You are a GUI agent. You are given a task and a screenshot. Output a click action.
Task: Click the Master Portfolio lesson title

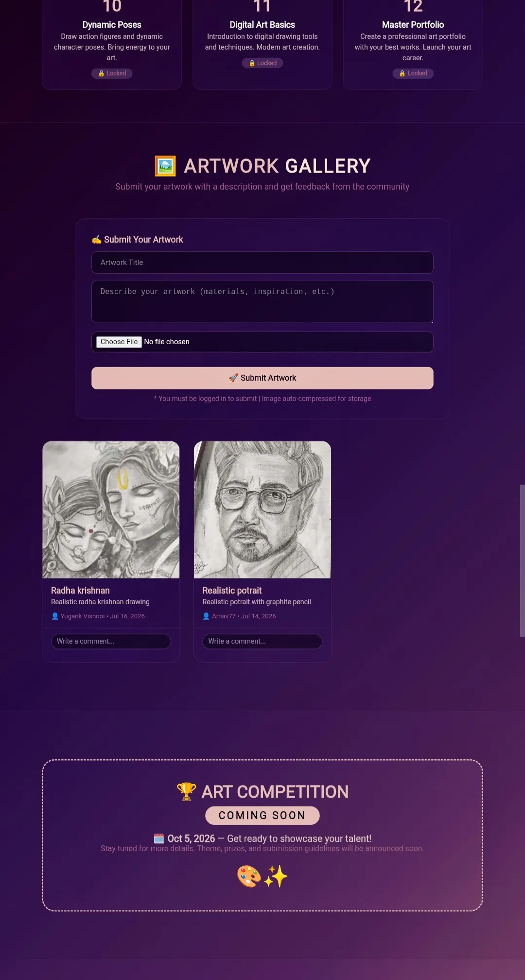413,25
